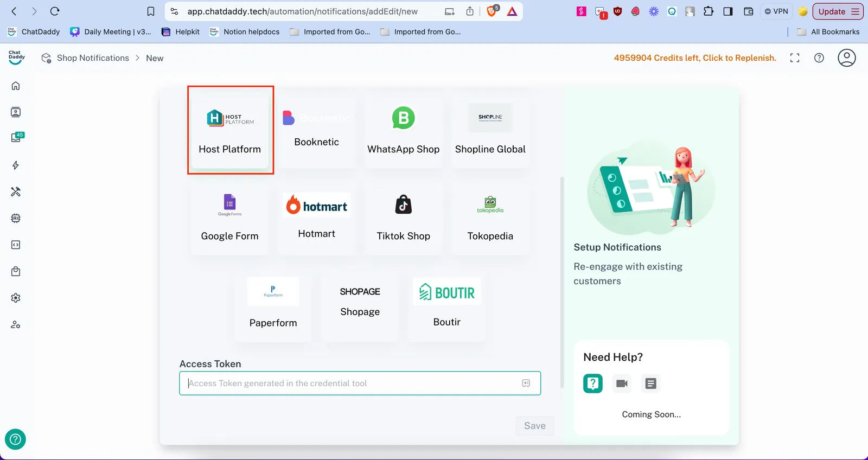The height and width of the screenshot is (460, 868).
Task: Go back to Shop Notifications breadcrumb
Action: (x=93, y=58)
